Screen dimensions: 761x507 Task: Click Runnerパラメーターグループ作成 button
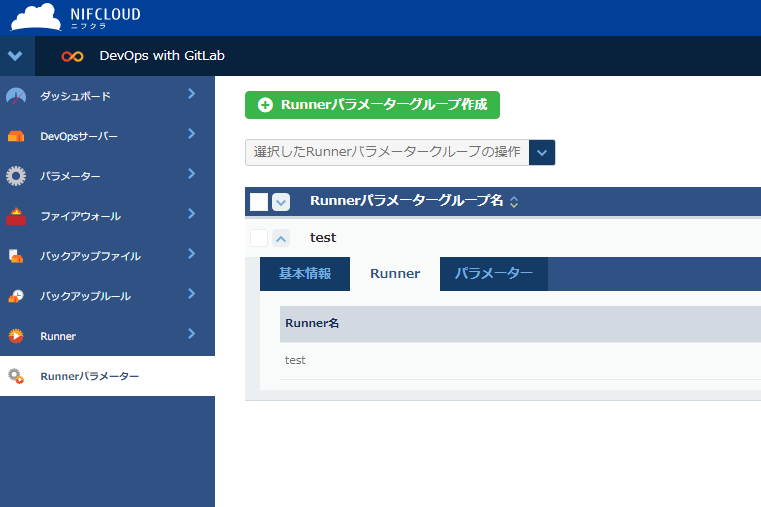click(372, 105)
